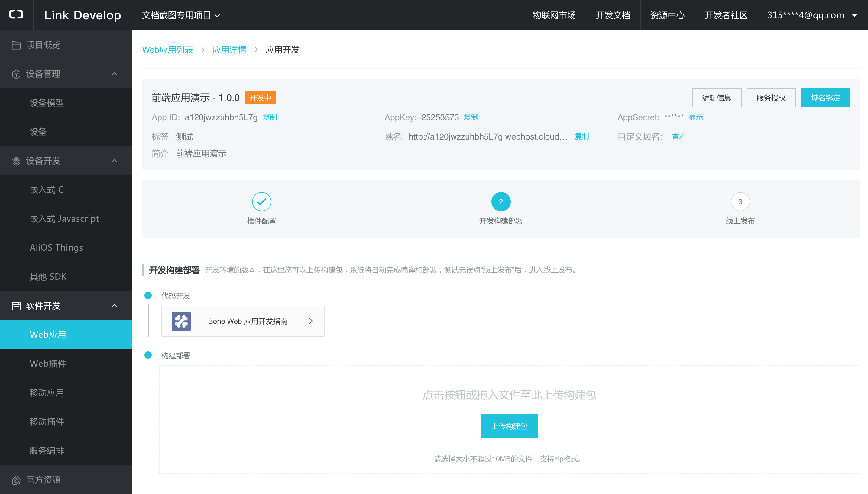Click the layers icon beside 设备开发
This screenshot has width=868, height=494.
click(x=16, y=161)
